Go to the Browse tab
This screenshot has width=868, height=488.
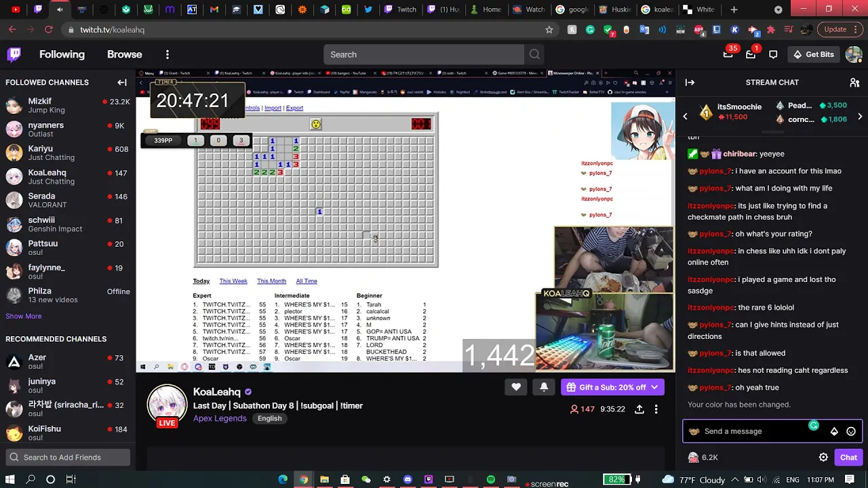125,54
